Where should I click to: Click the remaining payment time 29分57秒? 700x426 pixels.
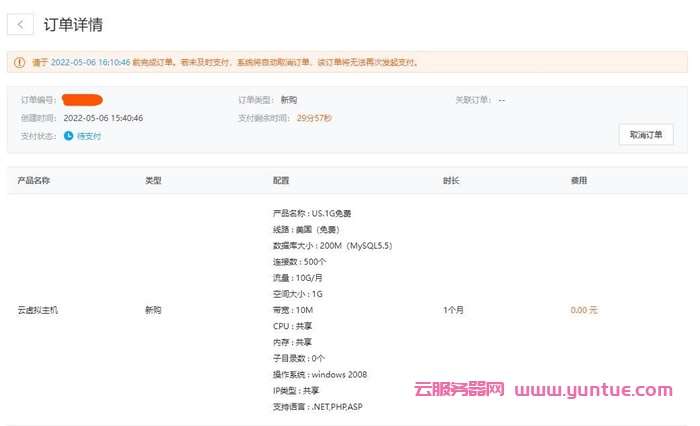pos(314,118)
